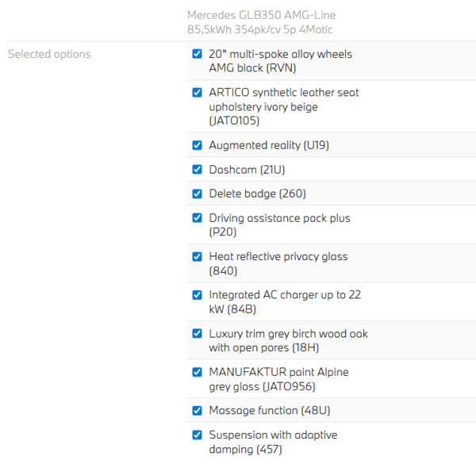Viewport: 476px width, 460px height.
Task: Select the Mercedes GLB350 AMG-Line vehicle title
Action: (x=261, y=22)
